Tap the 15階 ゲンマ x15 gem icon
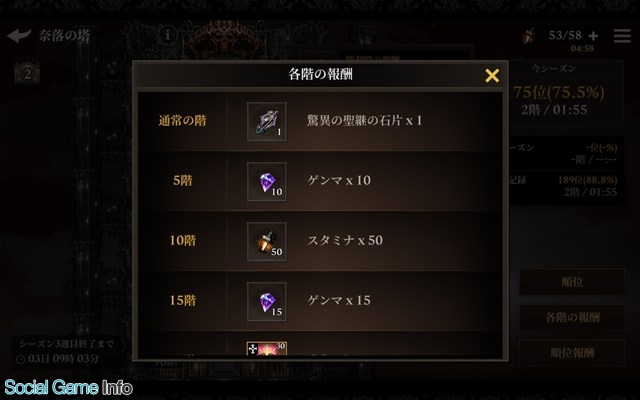Viewport: 640px width, 400px height. pyautogui.click(x=267, y=302)
